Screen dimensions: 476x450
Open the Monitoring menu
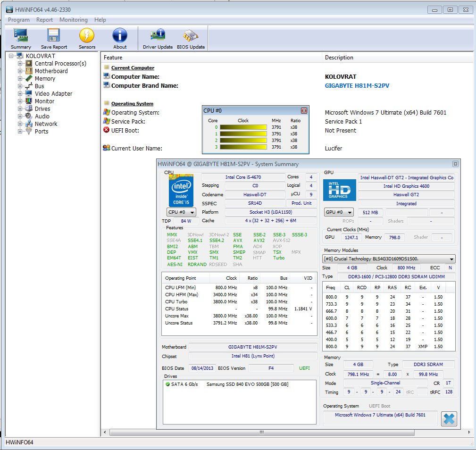(x=74, y=20)
